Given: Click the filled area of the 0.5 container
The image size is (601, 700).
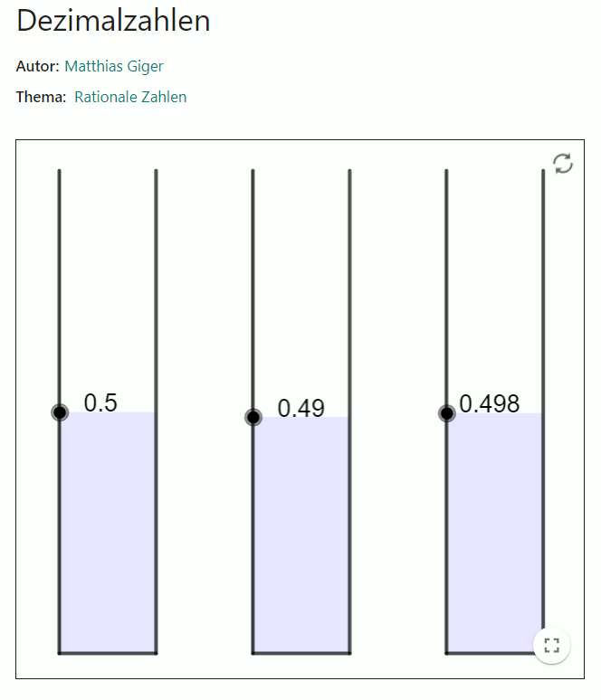Looking at the screenshot, I should 108,532.
